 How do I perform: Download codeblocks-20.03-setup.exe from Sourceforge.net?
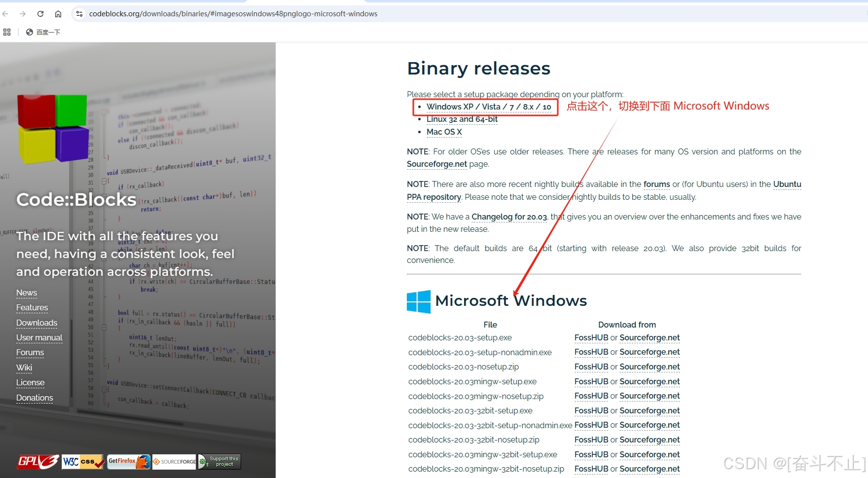click(x=650, y=338)
